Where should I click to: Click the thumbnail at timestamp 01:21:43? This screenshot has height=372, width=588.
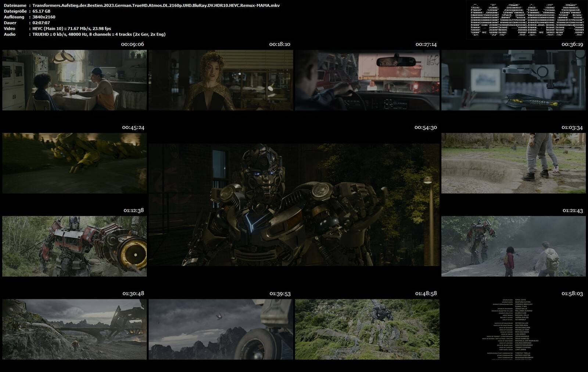tap(513, 246)
